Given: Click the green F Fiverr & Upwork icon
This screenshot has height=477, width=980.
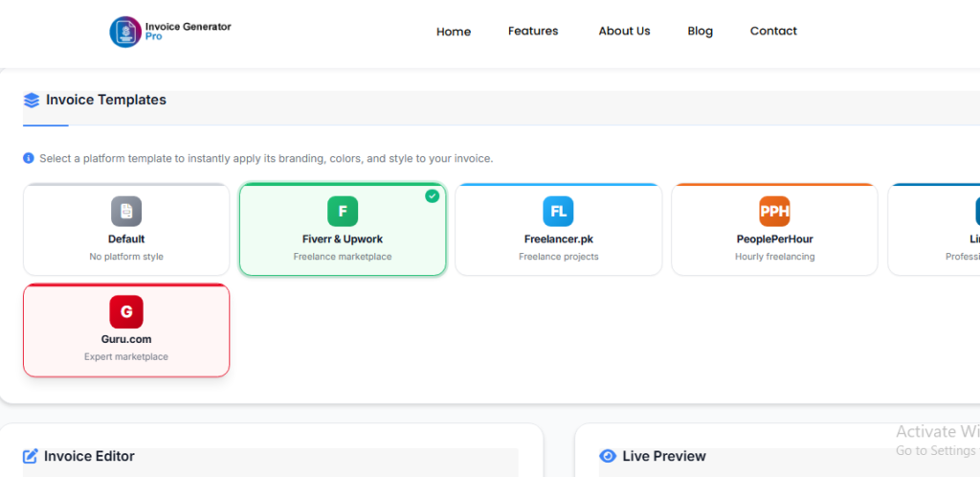Looking at the screenshot, I should [x=343, y=212].
